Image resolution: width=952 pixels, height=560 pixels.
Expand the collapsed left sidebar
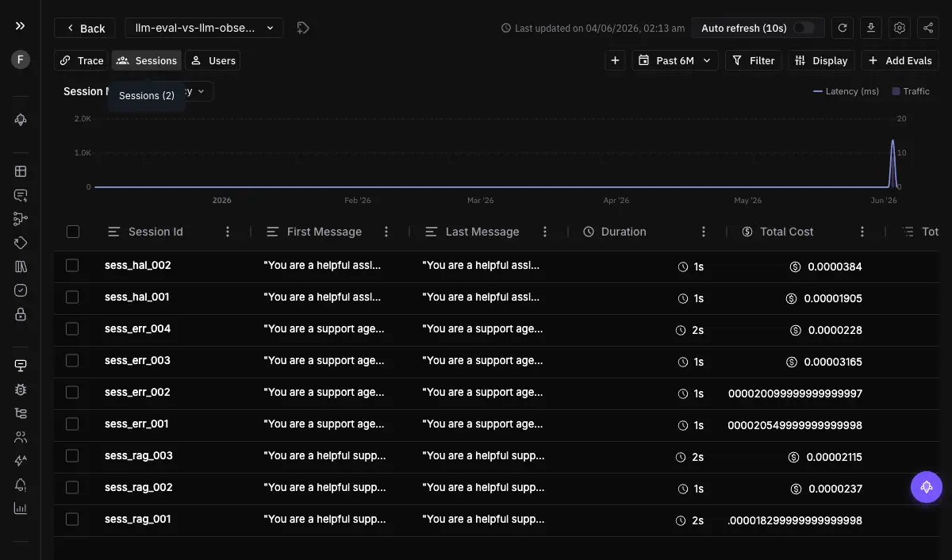(20, 26)
